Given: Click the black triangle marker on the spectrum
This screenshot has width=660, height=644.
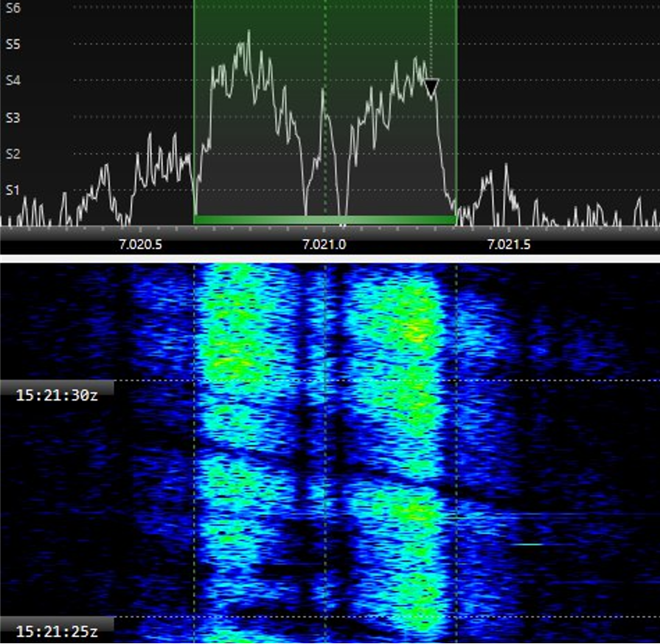Looking at the screenshot, I should coord(431,88).
